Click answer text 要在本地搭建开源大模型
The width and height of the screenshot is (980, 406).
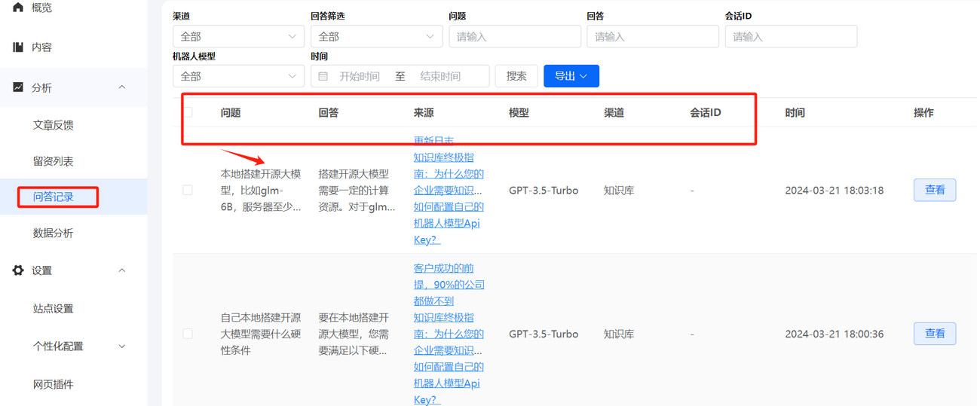[x=354, y=334]
